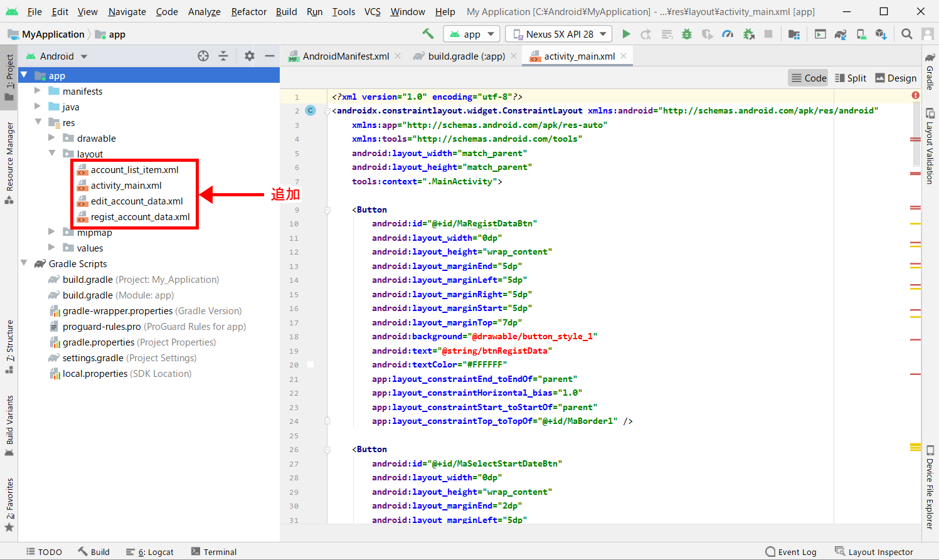Open Project panel settings gear
This screenshot has height=560, width=939.
250,56
